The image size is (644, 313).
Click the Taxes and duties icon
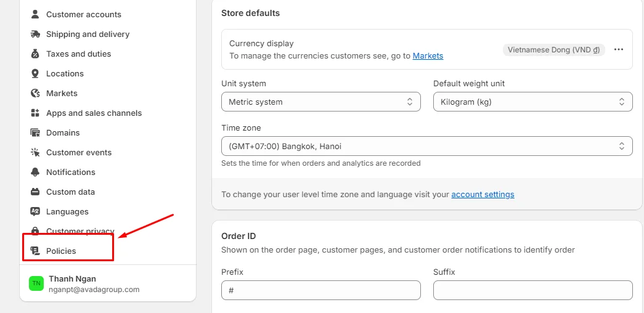[35, 54]
